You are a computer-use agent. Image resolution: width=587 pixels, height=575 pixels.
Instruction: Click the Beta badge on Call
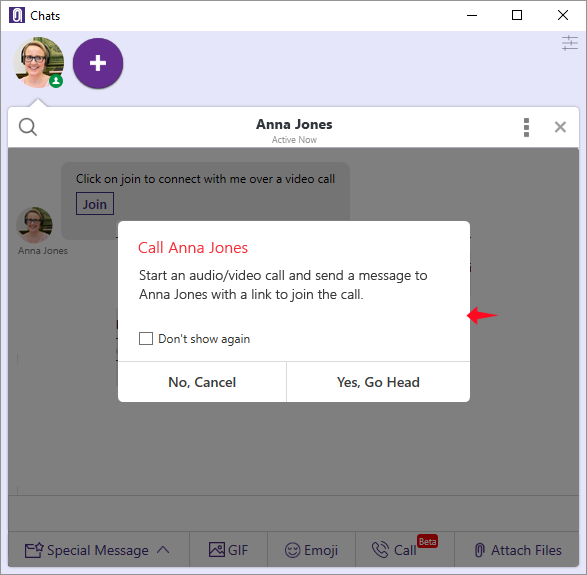click(x=427, y=541)
